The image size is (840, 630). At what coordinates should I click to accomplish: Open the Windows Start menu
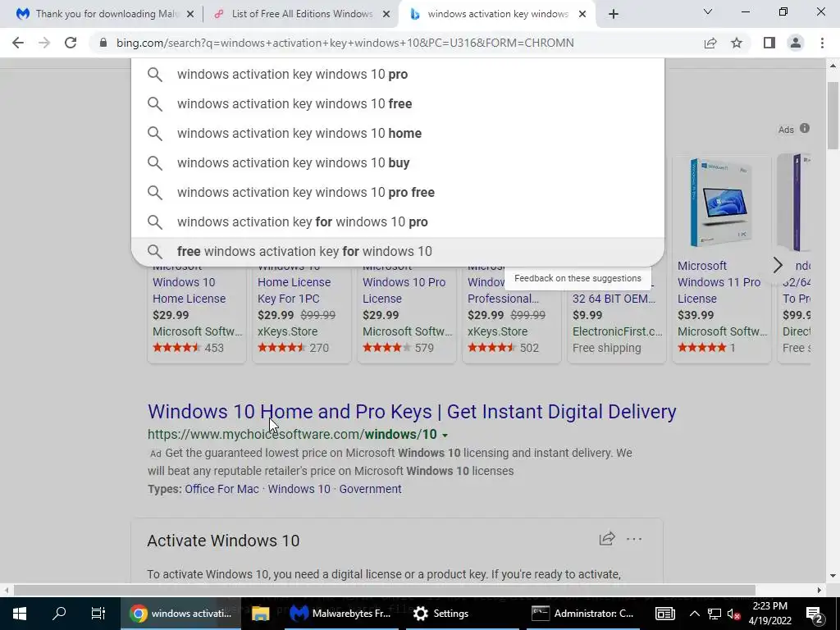tap(20, 614)
